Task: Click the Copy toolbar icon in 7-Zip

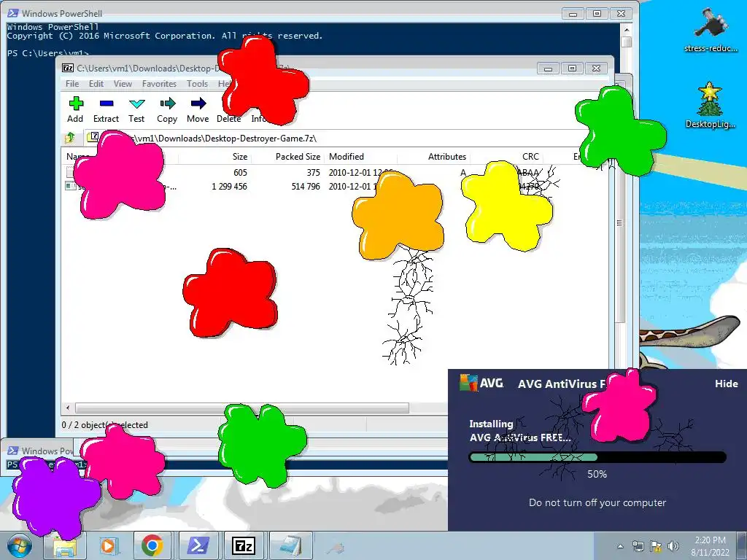Action: pos(167,110)
